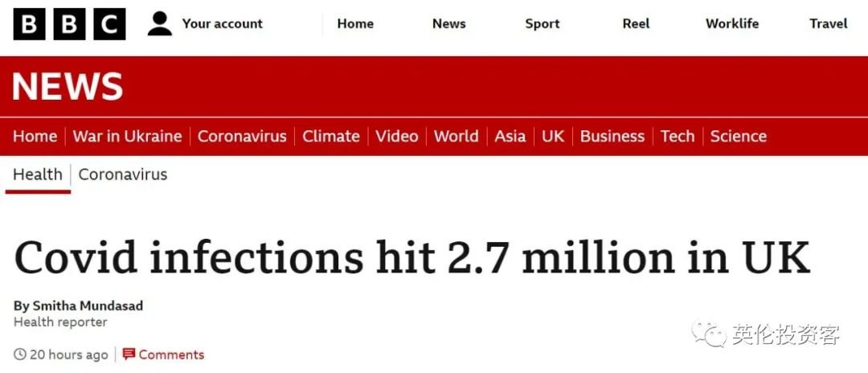This screenshot has width=868, height=373.
Task: Click the BBC logo
Action: point(69,24)
